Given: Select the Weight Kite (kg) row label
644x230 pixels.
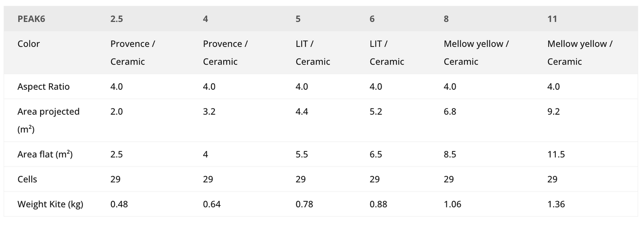Looking at the screenshot, I should click(x=50, y=205).
